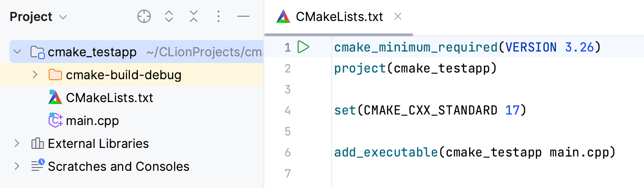The height and width of the screenshot is (188, 644).
Task: Expand the External Libraries node
Action: pyautogui.click(x=17, y=143)
